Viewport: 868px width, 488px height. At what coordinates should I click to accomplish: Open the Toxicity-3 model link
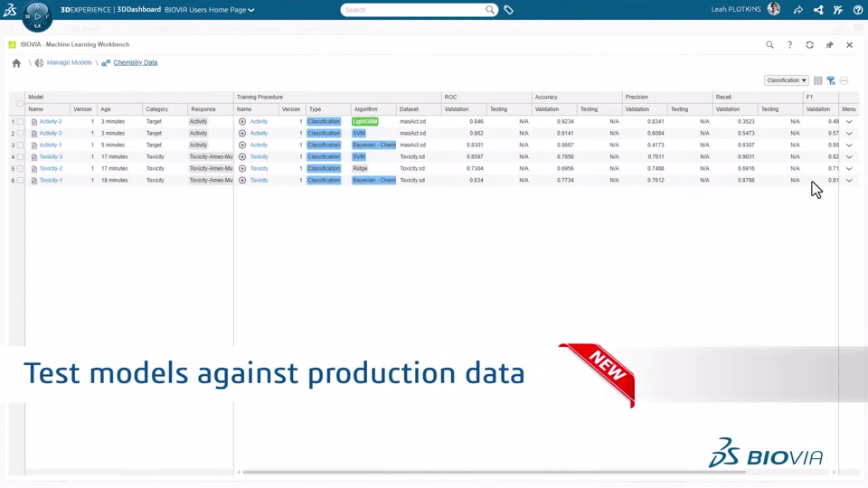(x=51, y=157)
